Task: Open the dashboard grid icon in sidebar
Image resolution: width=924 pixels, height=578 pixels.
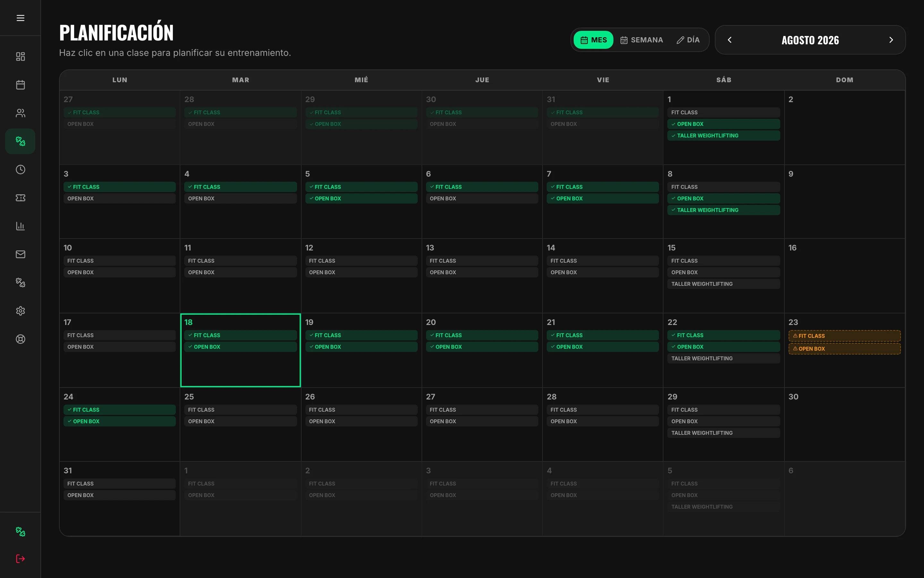Action: tap(20, 57)
